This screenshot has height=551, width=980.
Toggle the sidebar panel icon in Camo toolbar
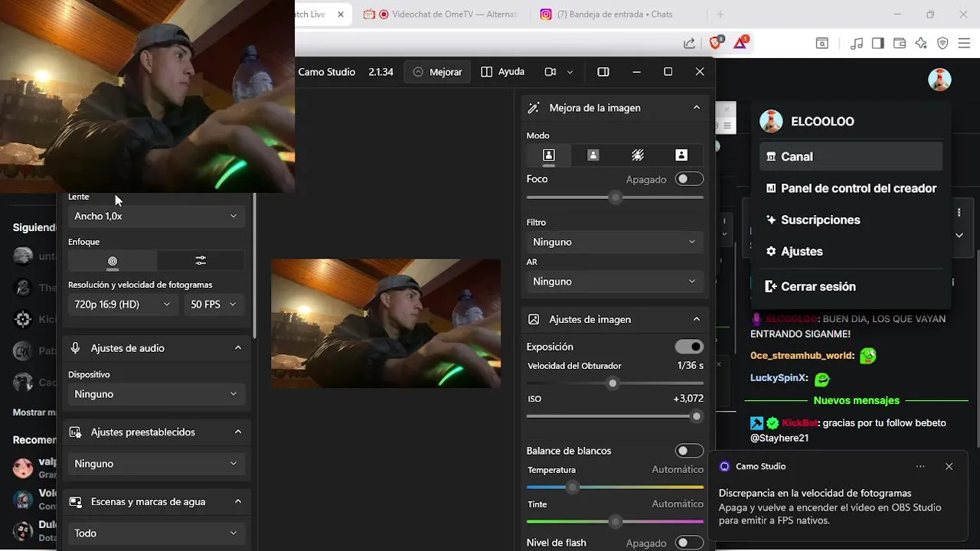tap(603, 72)
